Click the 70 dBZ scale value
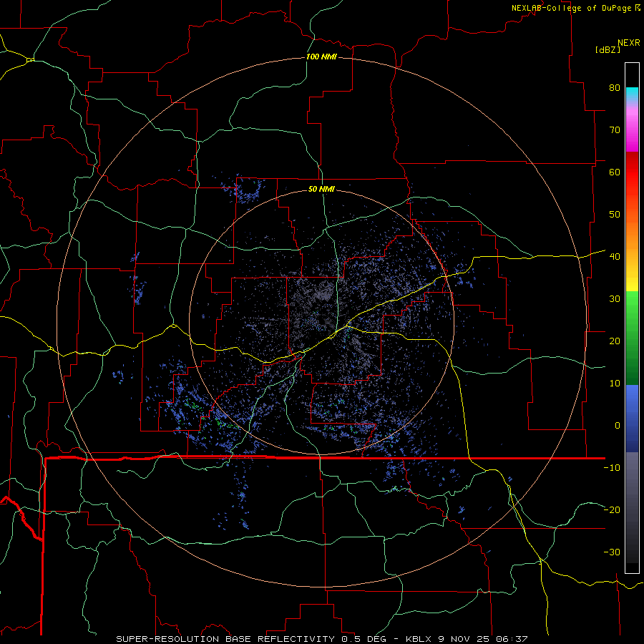Image resolution: width=644 pixels, height=644 pixels. click(615, 130)
